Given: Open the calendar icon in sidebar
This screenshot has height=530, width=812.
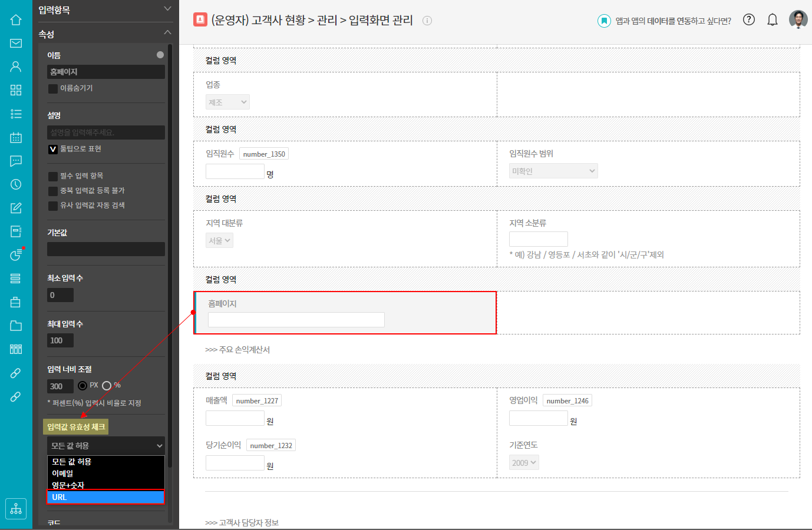Looking at the screenshot, I should [x=16, y=137].
